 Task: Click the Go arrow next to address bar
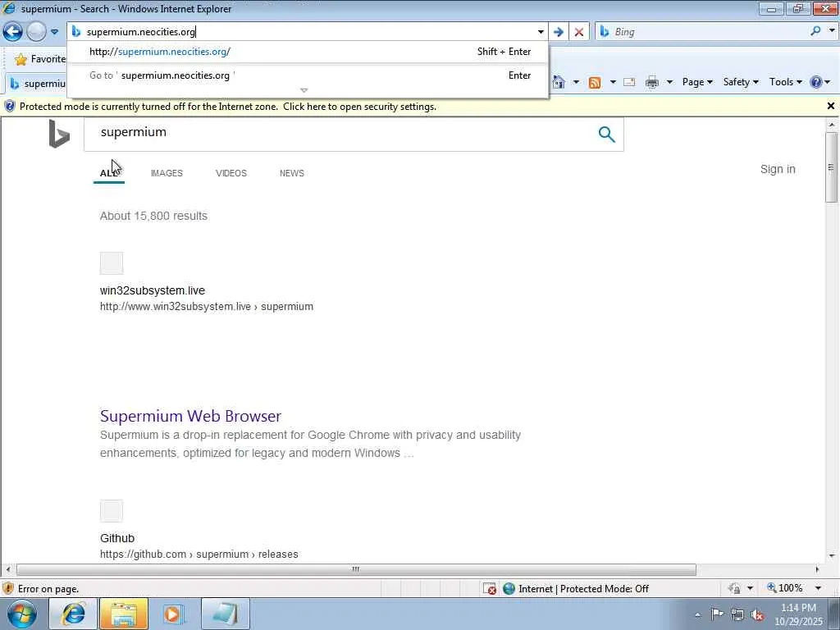point(558,32)
